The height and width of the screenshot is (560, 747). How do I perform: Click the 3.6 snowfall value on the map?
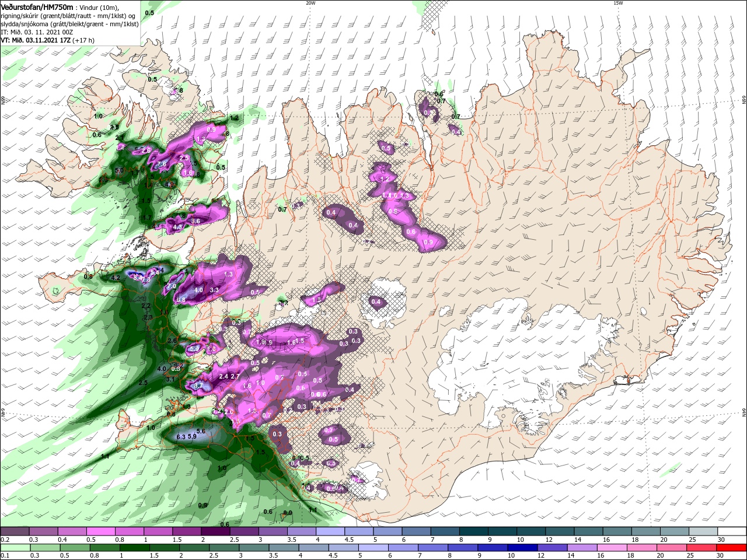coord(196,221)
